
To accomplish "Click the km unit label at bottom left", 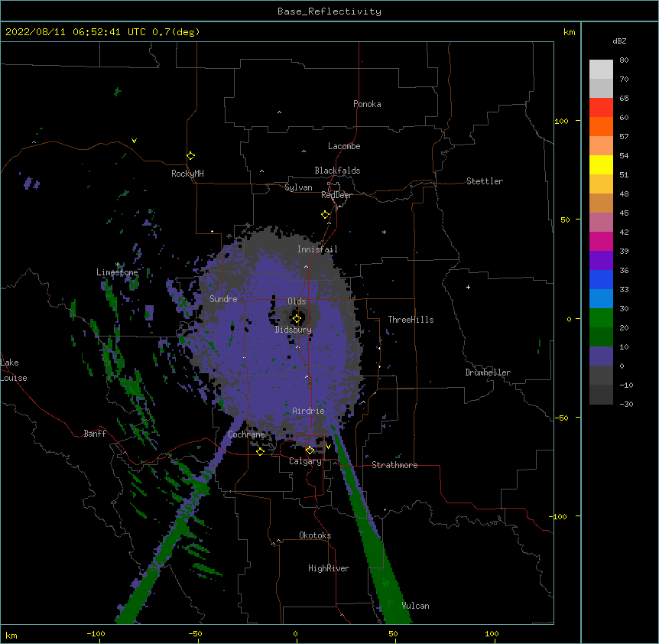I will click(11, 635).
